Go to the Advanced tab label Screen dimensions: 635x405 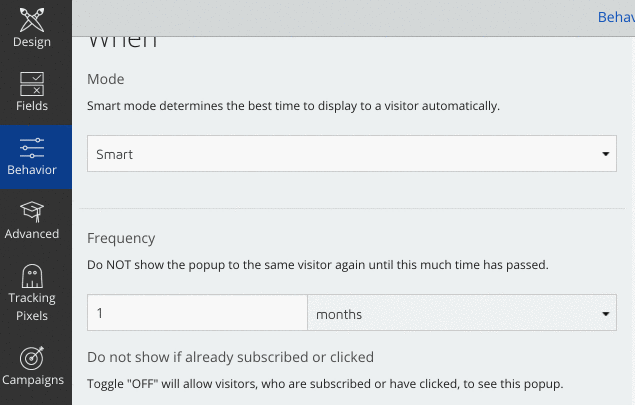pos(32,234)
